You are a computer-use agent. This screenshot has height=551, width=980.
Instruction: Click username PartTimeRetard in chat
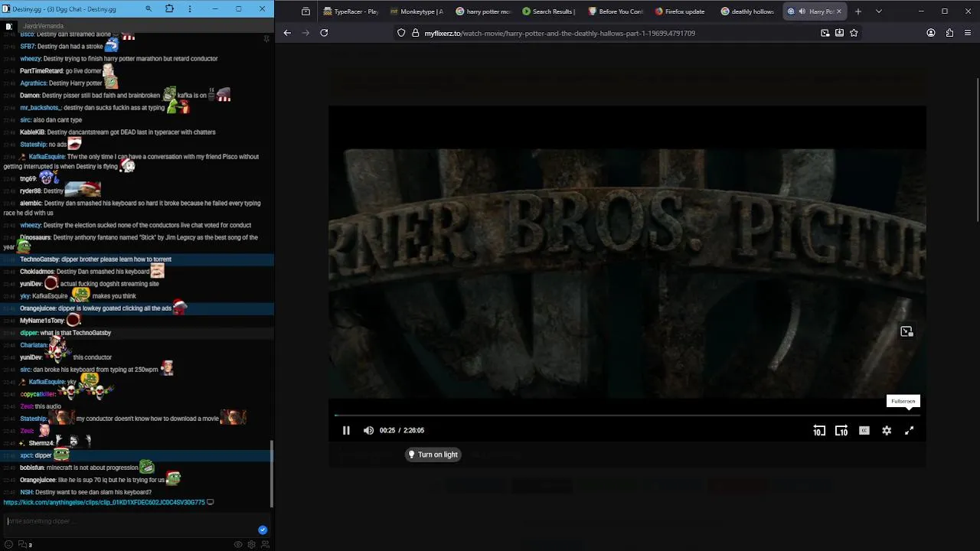coord(41,71)
